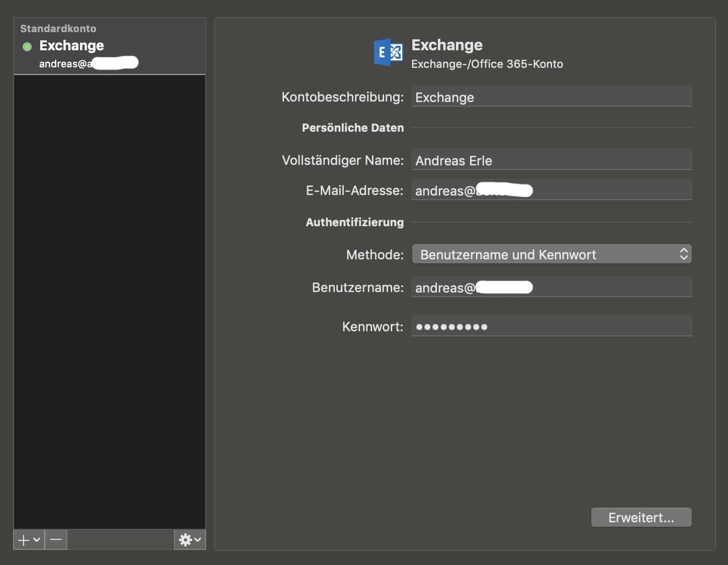Open the gear actions menu
Viewport: 728px width, 565px height.
click(x=186, y=540)
